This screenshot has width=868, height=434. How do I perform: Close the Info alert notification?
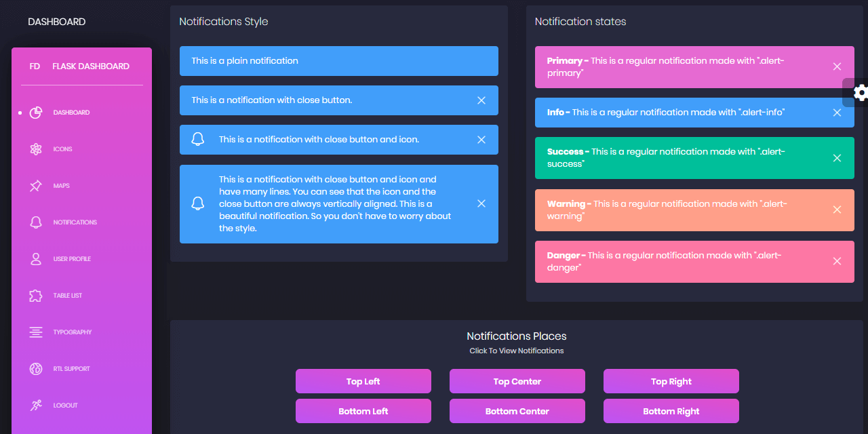(x=837, y=113)
